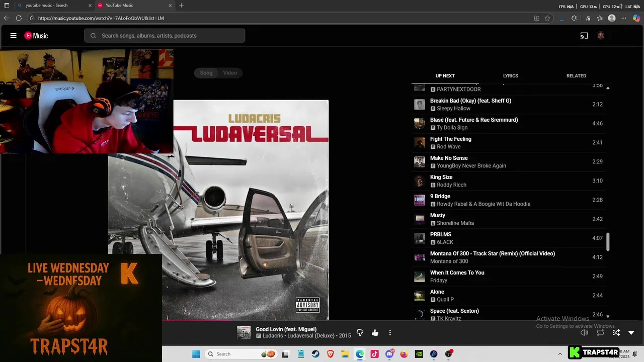The height and width of the screenshot is (362, 644).
Task: Click the YouTube Music logo
Action: (x=36, y=36)
